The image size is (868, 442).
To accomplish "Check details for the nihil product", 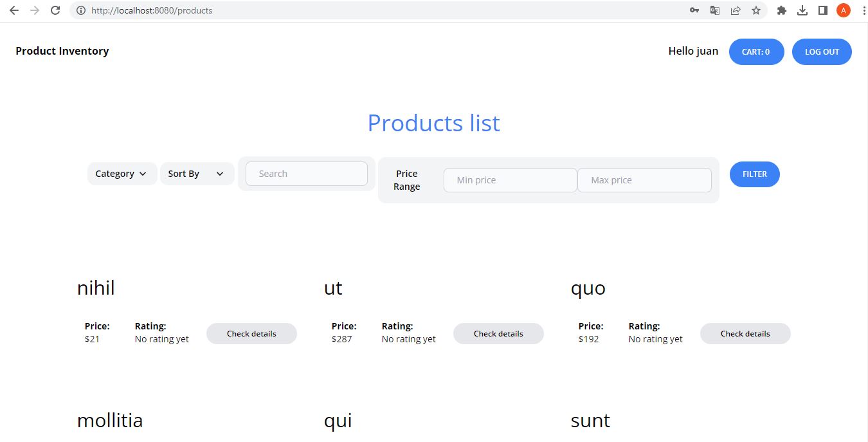I will pos(251,333).
